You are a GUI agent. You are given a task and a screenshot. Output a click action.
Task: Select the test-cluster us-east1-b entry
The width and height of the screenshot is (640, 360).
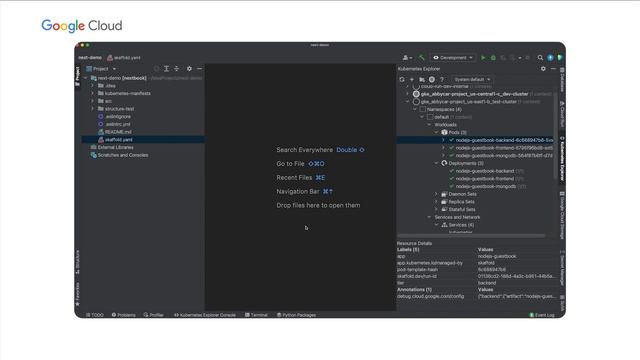pyautogui.click(x=469, y=102)
